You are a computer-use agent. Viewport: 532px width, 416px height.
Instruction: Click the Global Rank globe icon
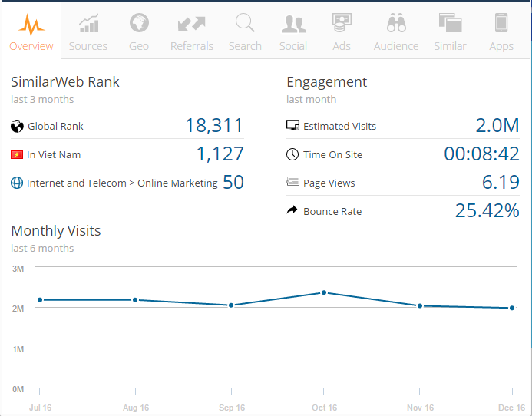17,126
